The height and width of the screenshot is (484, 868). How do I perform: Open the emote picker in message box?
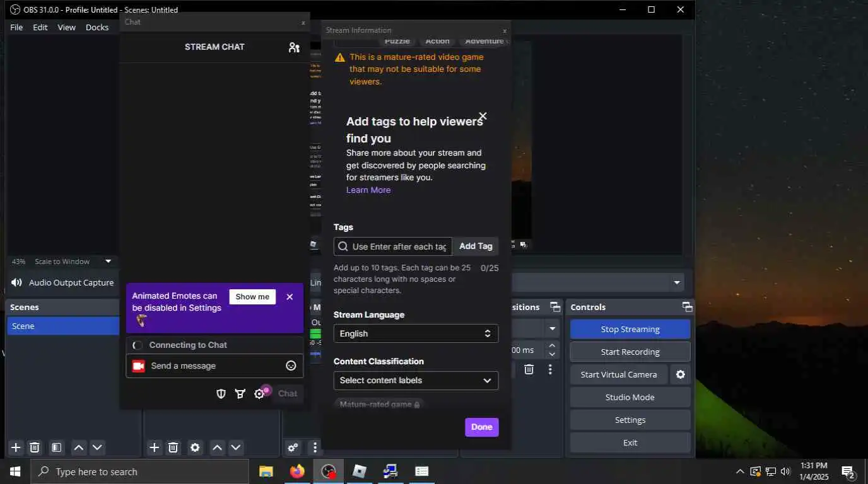click(291, 366)
